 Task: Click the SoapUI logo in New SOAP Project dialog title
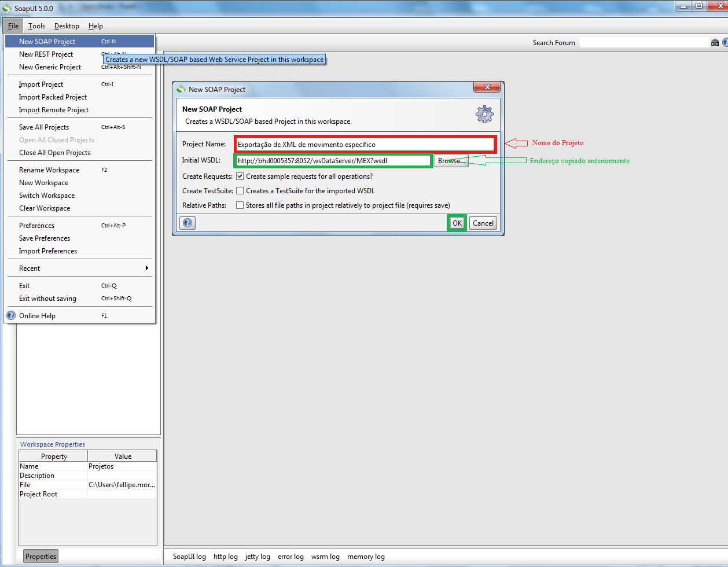click(181, 89)
